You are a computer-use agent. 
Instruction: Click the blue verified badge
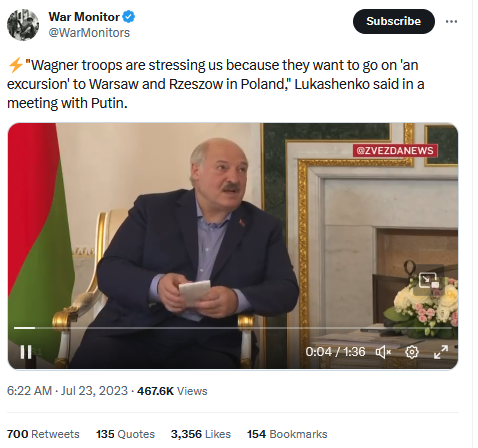pyautogui.click(x=129, y=17)
